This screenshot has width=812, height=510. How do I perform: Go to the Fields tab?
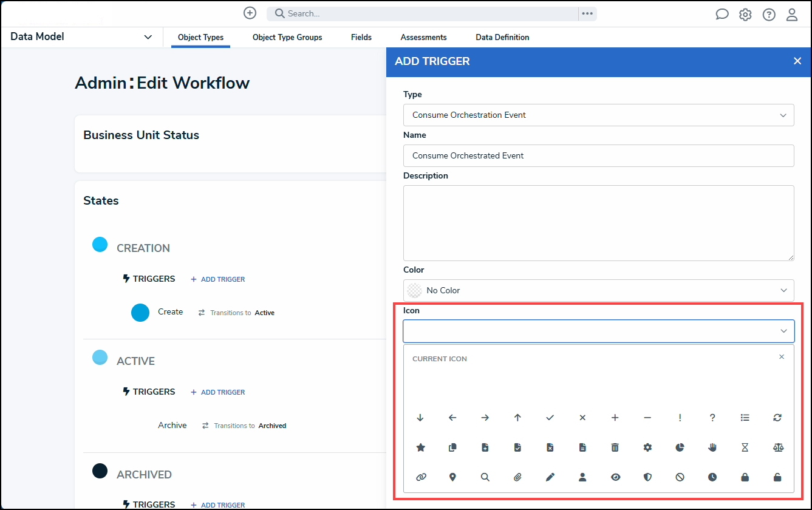[361, 38]
